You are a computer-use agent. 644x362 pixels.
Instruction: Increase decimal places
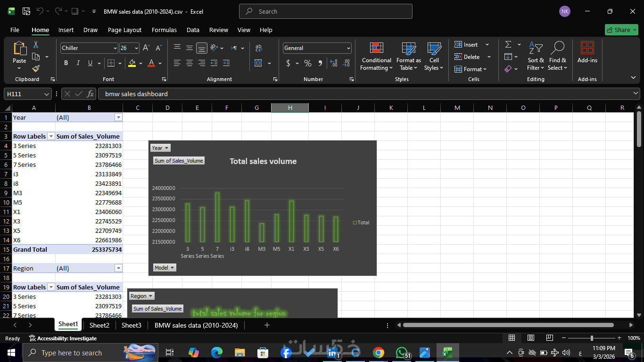click(x=334, y=63)
